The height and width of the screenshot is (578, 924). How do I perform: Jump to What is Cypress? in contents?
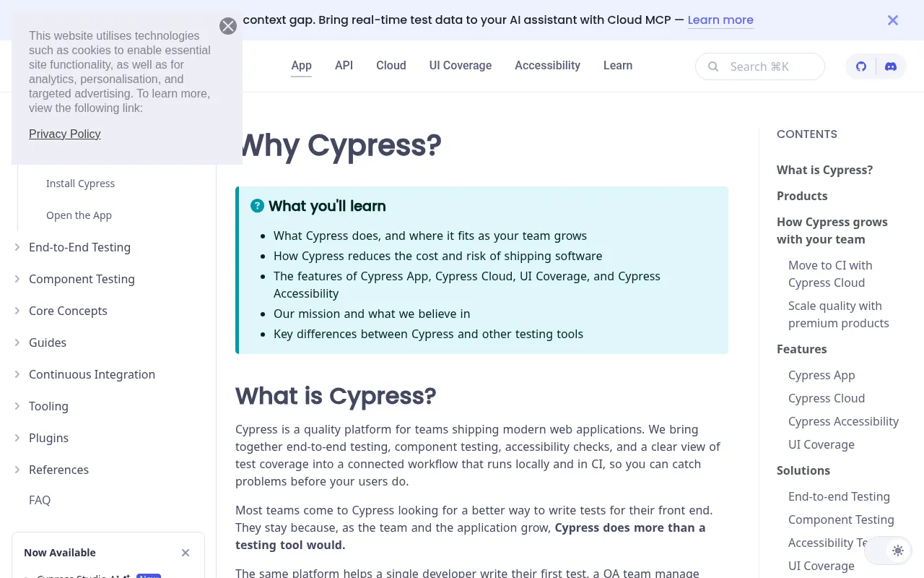coord(824,170)
